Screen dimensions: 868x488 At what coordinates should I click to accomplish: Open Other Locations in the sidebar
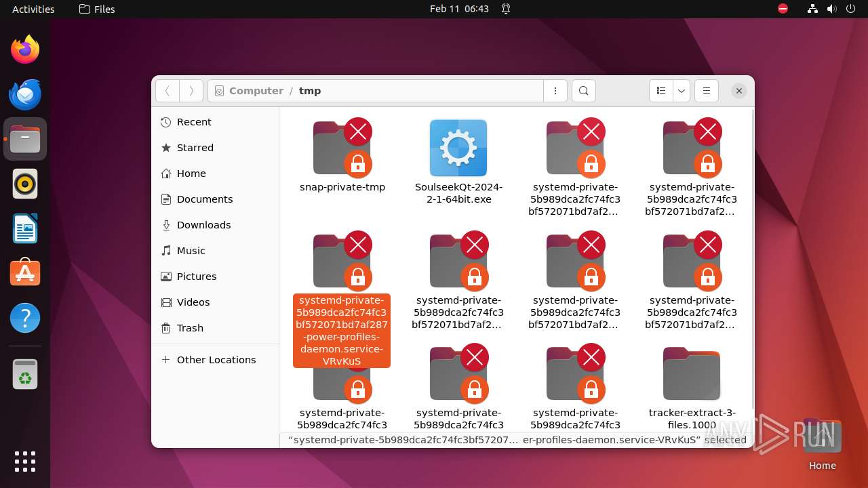[x=215, y=360]
